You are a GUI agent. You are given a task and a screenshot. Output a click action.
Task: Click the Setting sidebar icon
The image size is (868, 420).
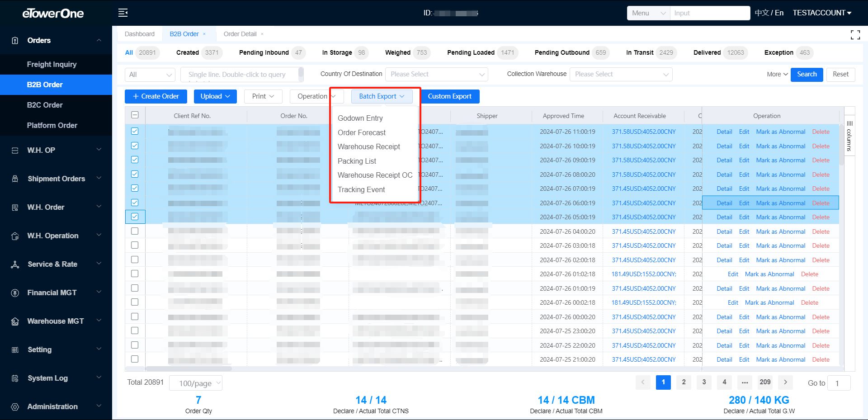15,350
